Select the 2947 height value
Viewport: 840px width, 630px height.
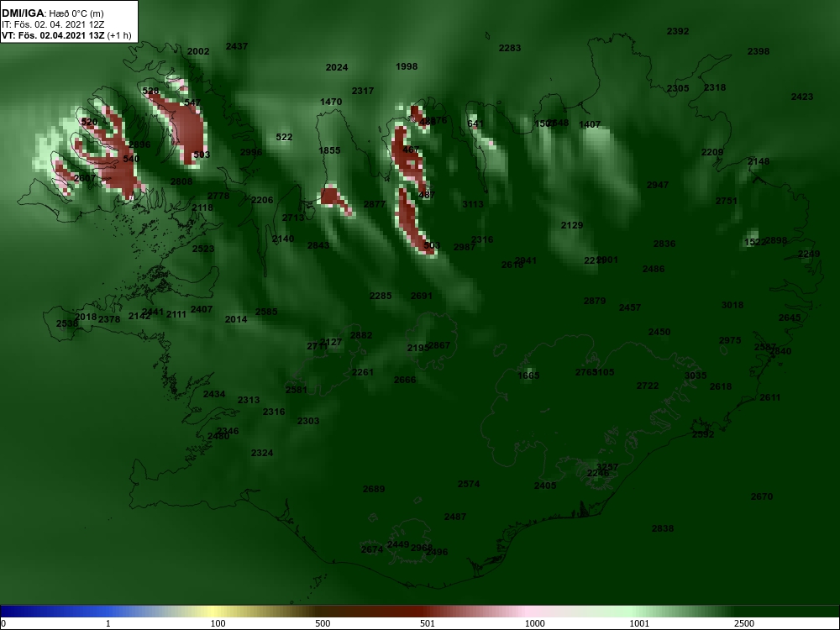(x=658, y=185)
